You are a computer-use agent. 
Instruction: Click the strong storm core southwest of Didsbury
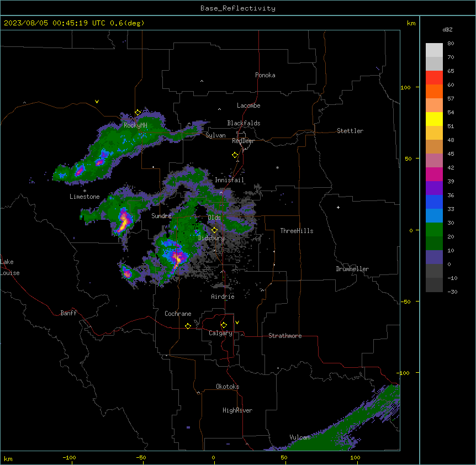coord(177,258)
